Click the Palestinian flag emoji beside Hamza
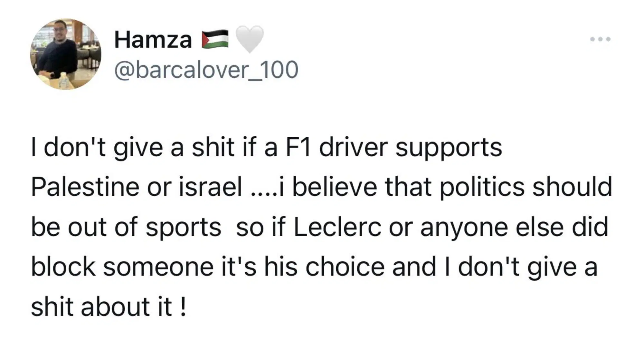This screenshot has width=644, height=341. coord(215,39)
